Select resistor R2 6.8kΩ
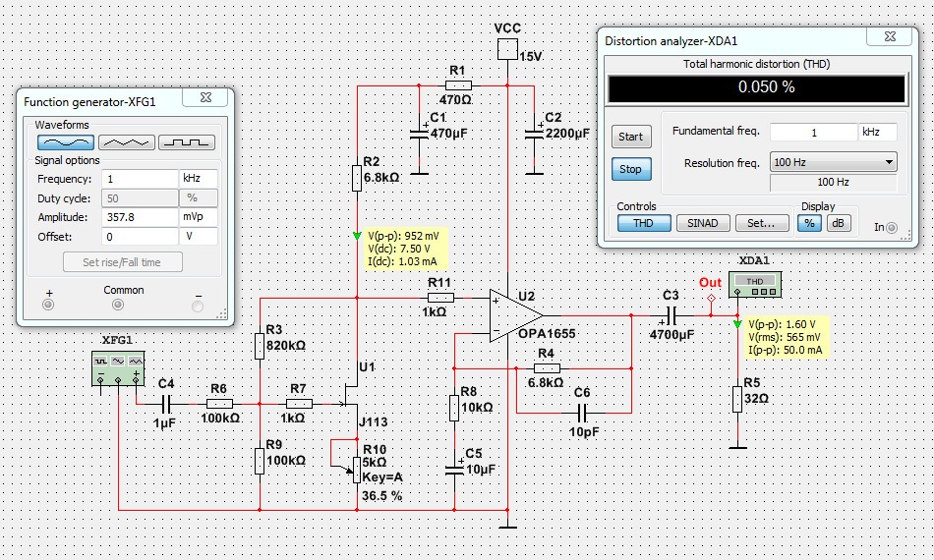The image size is (934, 560). point(357,178)
